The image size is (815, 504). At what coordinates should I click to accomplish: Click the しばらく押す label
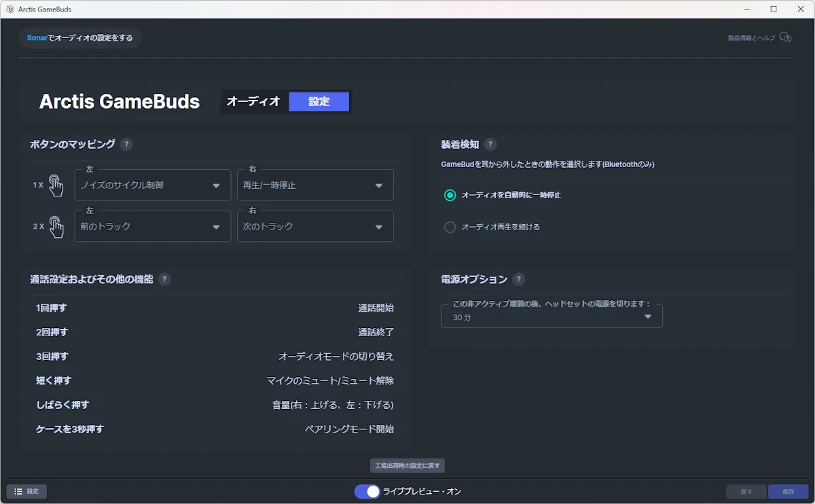(62, 405)
